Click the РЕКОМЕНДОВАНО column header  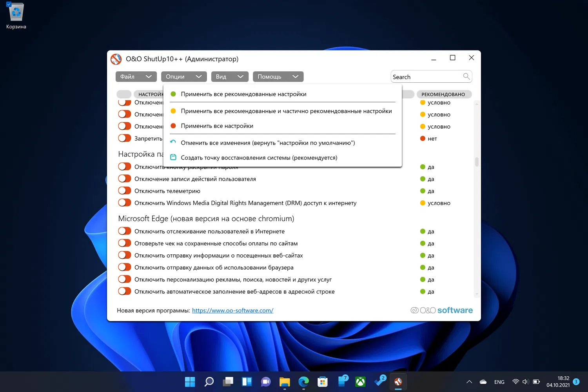click(443, 94)
